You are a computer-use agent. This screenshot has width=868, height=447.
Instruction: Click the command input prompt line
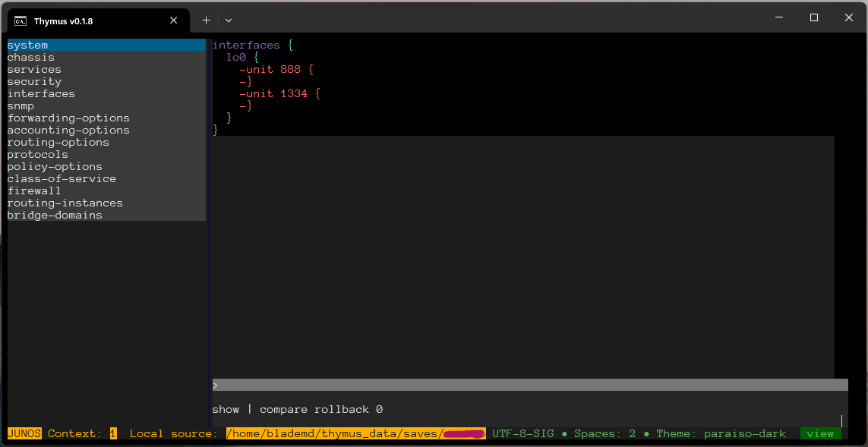tap(530, 385)
